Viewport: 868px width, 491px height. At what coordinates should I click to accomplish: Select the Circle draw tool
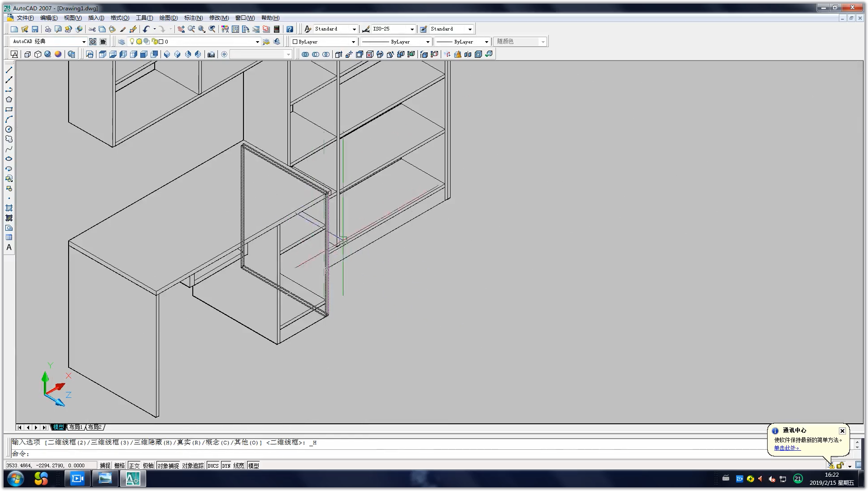pyautogui.click(x=9, y=129)
